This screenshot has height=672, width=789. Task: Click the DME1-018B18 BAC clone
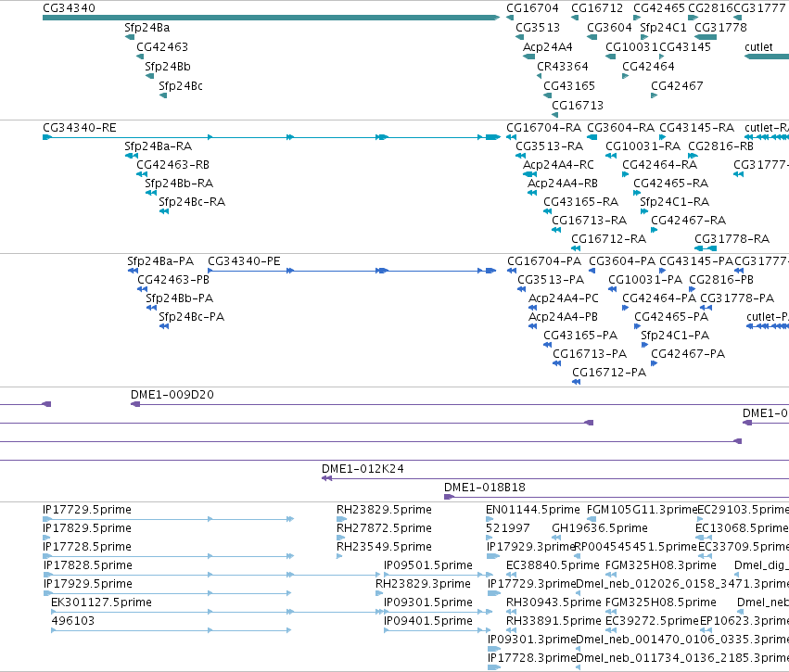[x=617, y=497]
